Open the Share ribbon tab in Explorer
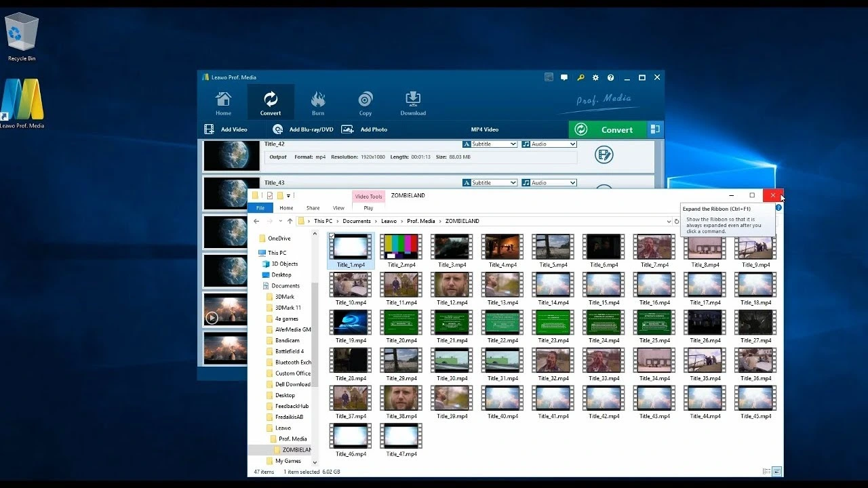 pos(313,208)
